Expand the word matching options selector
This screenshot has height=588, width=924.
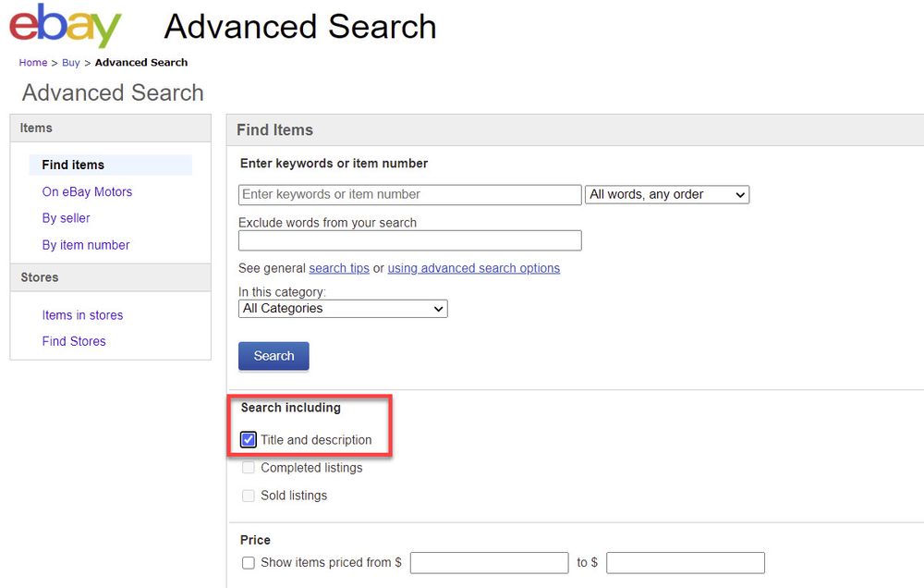(666, 194)
